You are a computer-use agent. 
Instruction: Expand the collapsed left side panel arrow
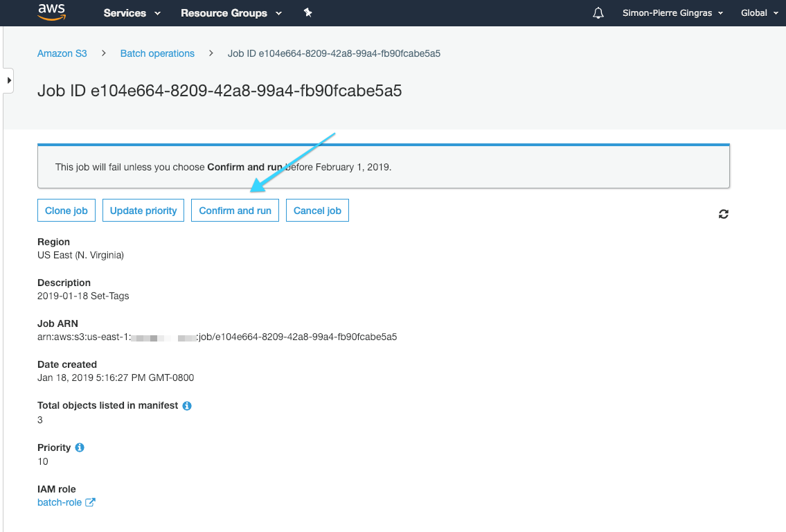pyautogui.click(x=8, y=80)
